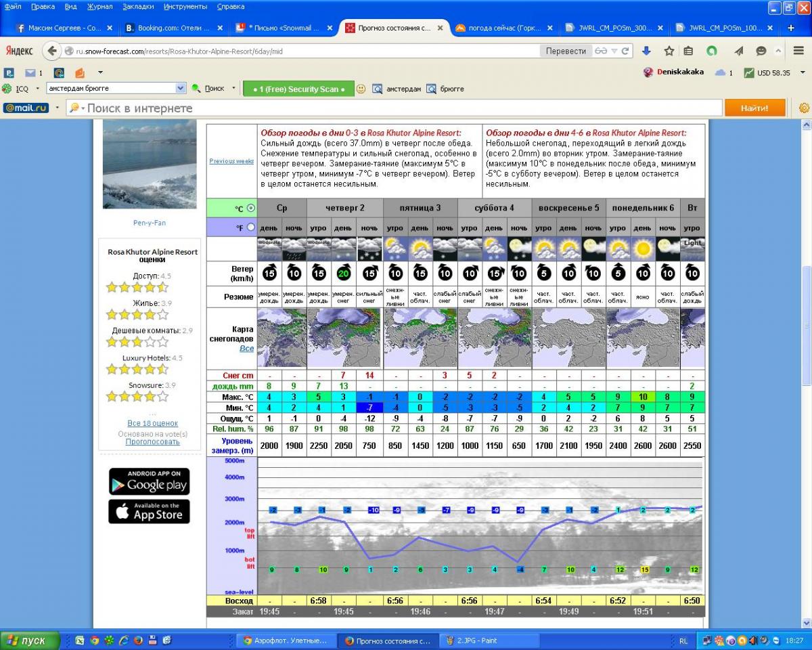Click the ICQ flower icon
The height and width of the screenshot is (650, 812).
(7, 89)
